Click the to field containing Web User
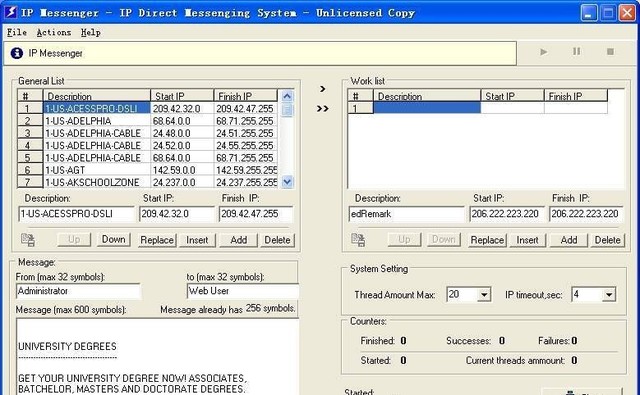This screenshot has height=395, width=640. coord(243,291)
